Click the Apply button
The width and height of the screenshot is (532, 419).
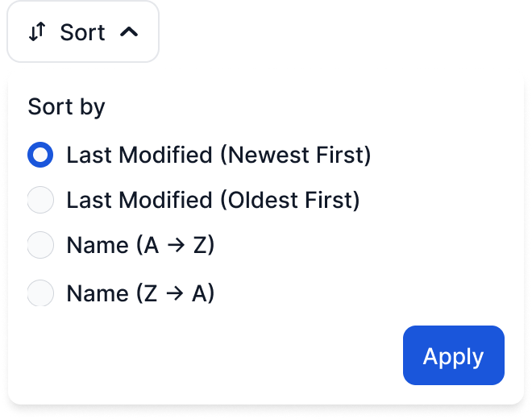pyautogui.click(x=454, y=355)
